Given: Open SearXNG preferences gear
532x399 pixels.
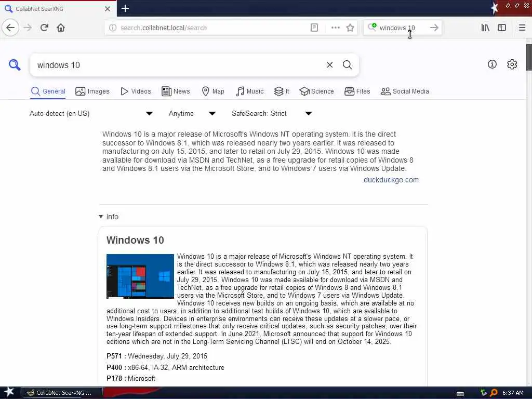Looking at the screenshot, I should coord(512,64).
